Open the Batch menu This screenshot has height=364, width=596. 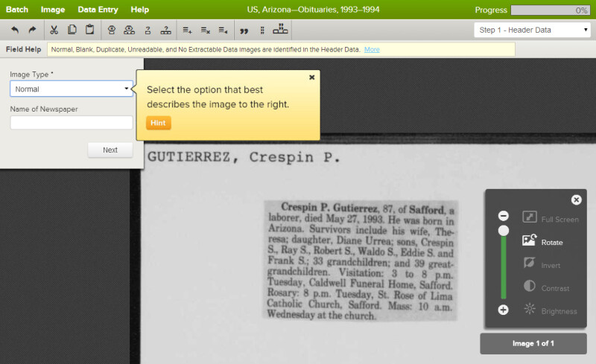click(17, 10)
